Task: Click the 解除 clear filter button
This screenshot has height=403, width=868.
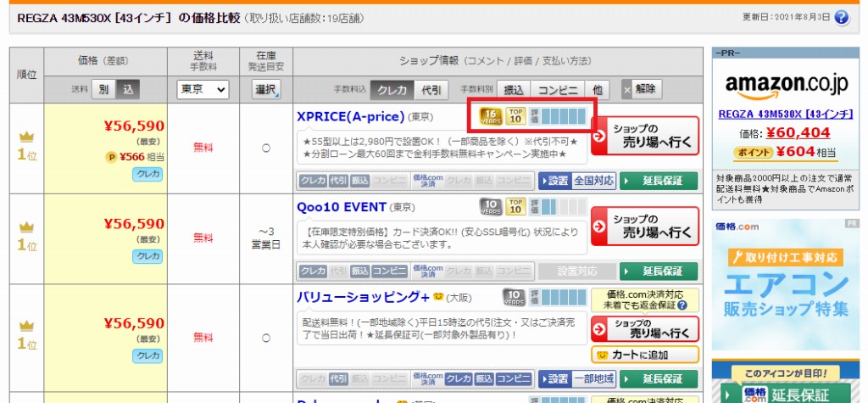Action: pos(641,89)
